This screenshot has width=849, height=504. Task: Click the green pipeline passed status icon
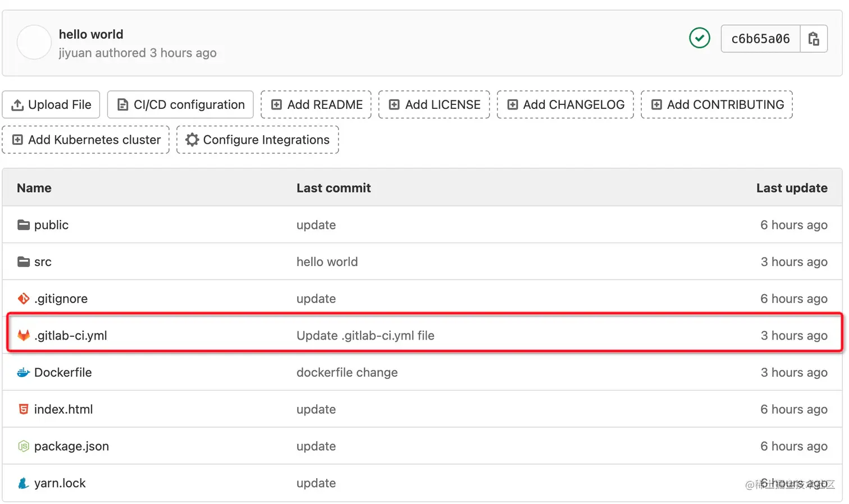(699, 38)
